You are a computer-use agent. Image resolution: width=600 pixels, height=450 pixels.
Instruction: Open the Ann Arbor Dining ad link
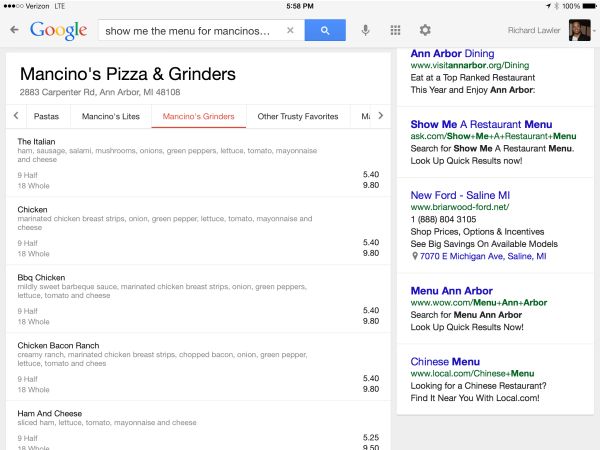452,54
